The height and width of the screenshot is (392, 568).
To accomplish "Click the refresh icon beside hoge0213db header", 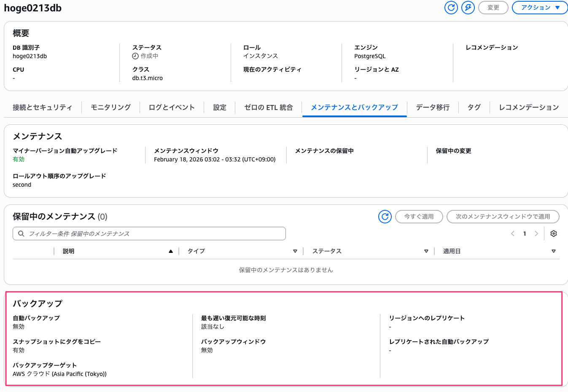I will 451,8.
